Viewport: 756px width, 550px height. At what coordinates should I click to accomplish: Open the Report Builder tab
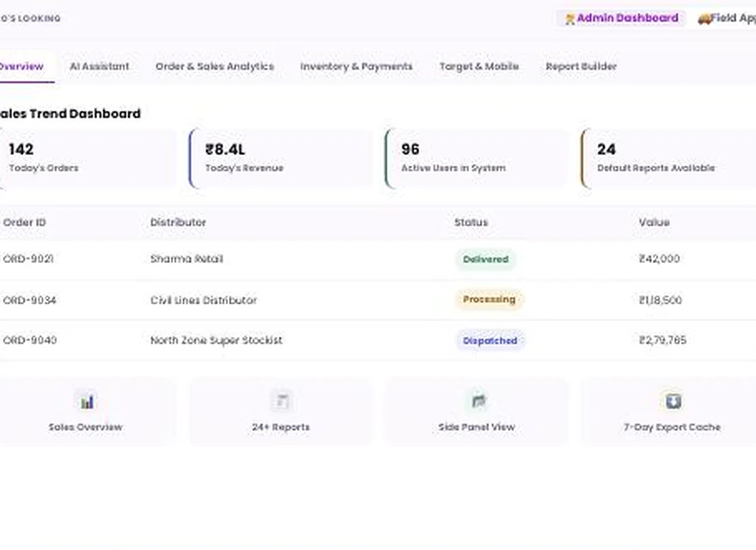(581, 66)
